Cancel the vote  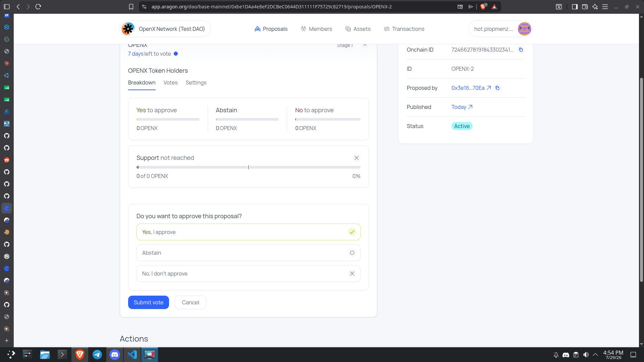[191, 302]
